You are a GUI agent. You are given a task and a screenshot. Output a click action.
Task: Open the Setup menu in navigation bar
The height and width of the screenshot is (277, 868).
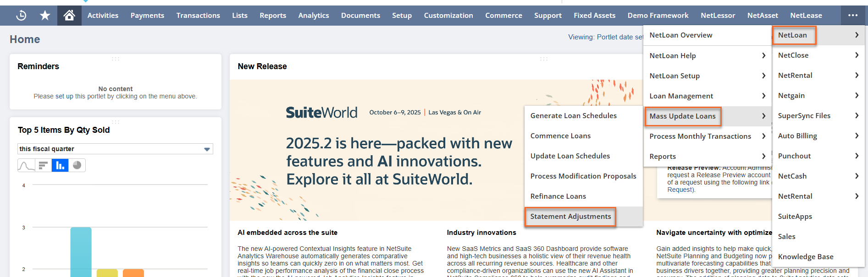[402, 16]
